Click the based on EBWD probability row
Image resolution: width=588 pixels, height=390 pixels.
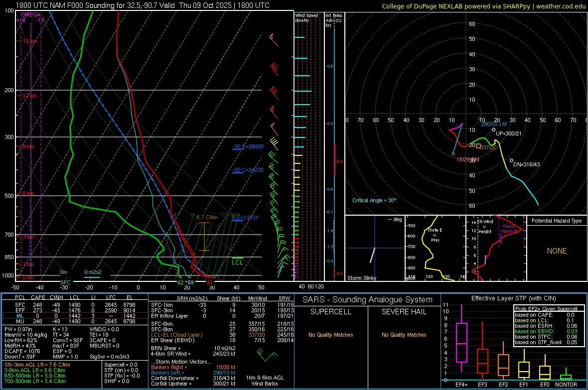point(546,332)
